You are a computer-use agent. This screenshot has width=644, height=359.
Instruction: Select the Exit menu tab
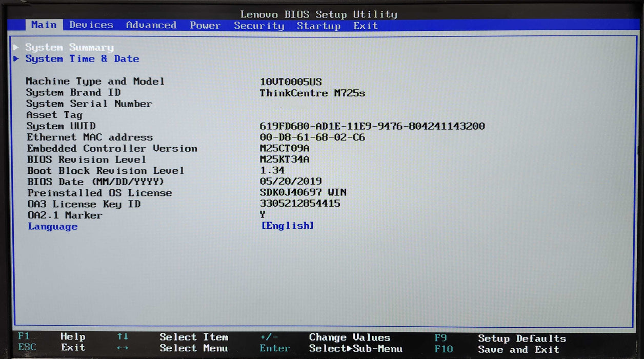[x=366, y=26]
